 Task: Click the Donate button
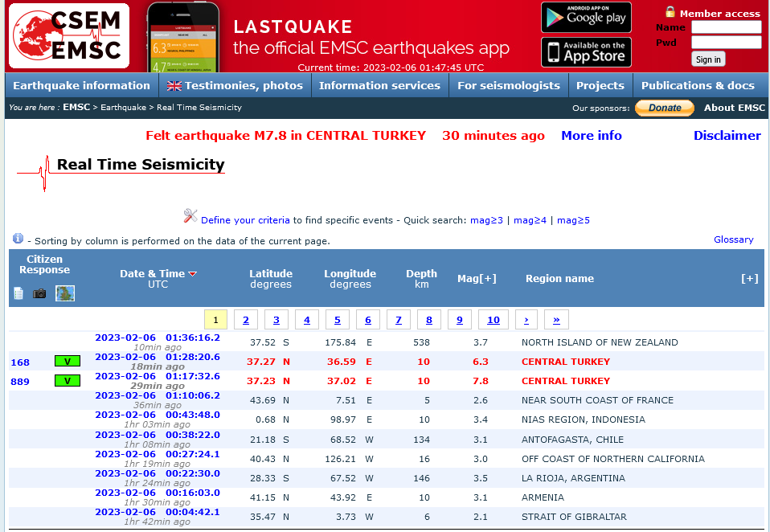[x=665, y=108]
